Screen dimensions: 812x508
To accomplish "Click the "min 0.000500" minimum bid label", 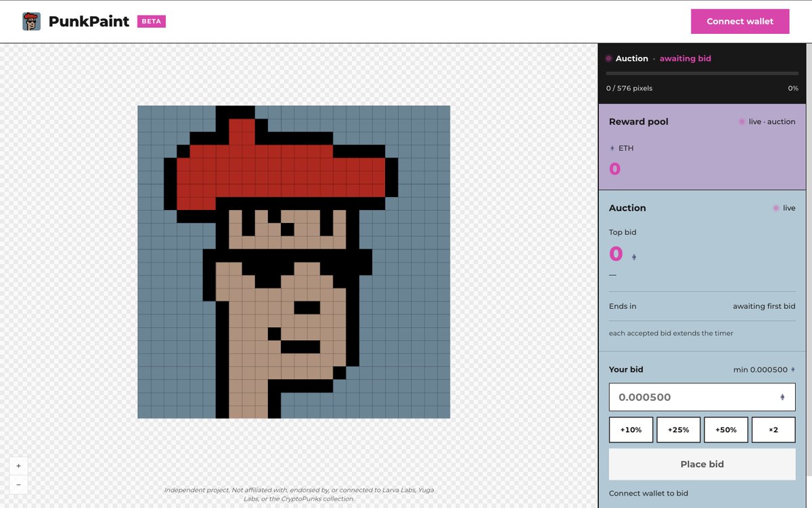I will point(761,370).
